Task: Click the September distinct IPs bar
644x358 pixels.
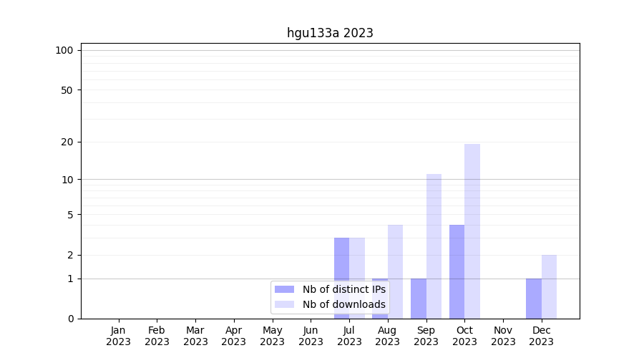Action: pos(419,298)
